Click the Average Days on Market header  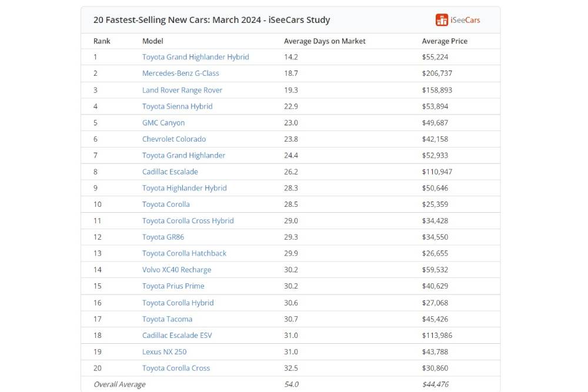pyautogui.click(x=325, y=41)
